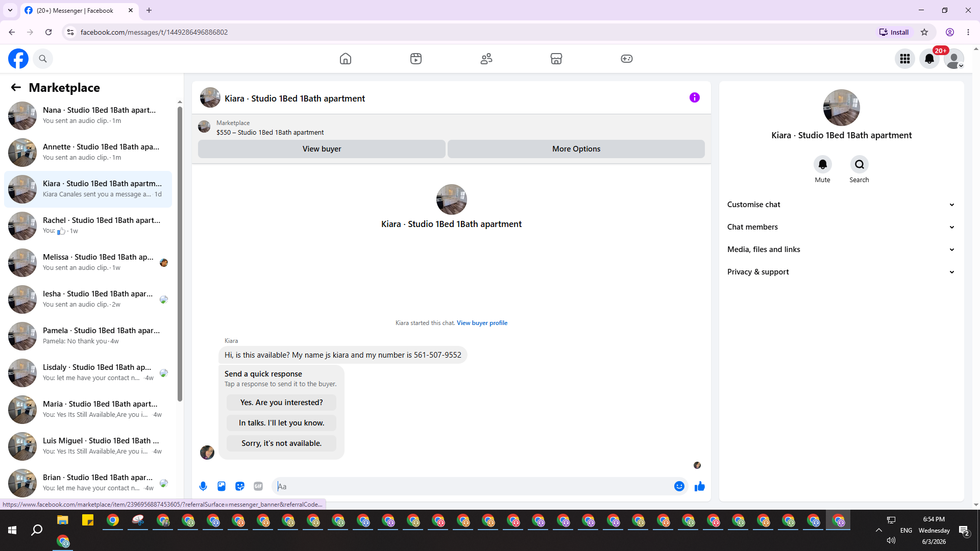This screenshot has height=551, width=980.
Task: Open the Friends icon in top navigation
Action: 486,59
